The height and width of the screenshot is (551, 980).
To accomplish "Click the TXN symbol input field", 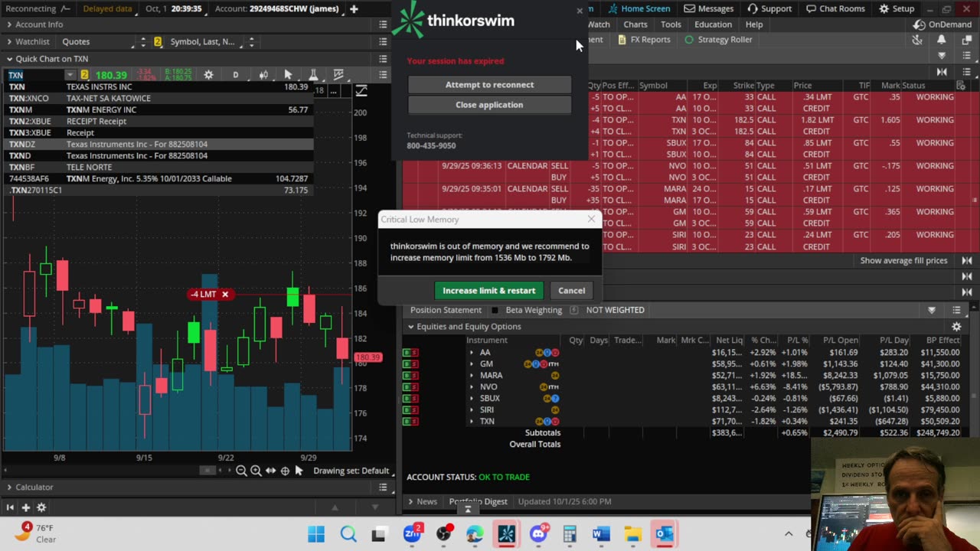I will pyautogui.click(x=35, y=75).
